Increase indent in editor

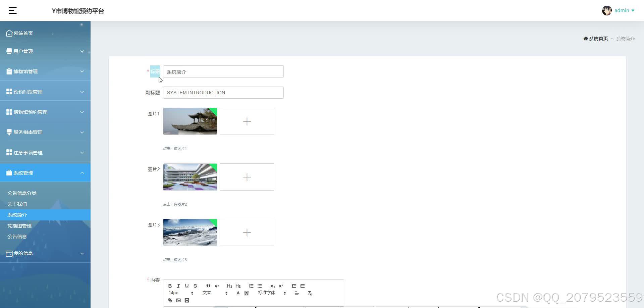coord(303,286)
